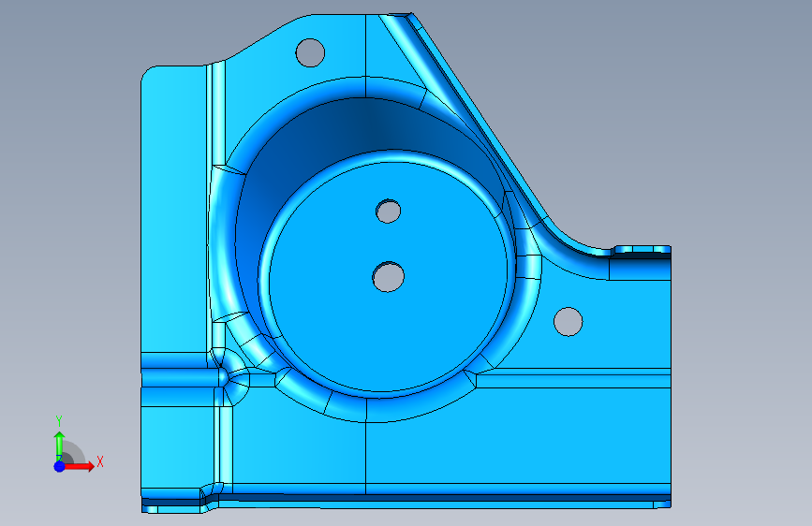Click the red "X" axis label
Viewport: 812px width, 526px height.
100,461
